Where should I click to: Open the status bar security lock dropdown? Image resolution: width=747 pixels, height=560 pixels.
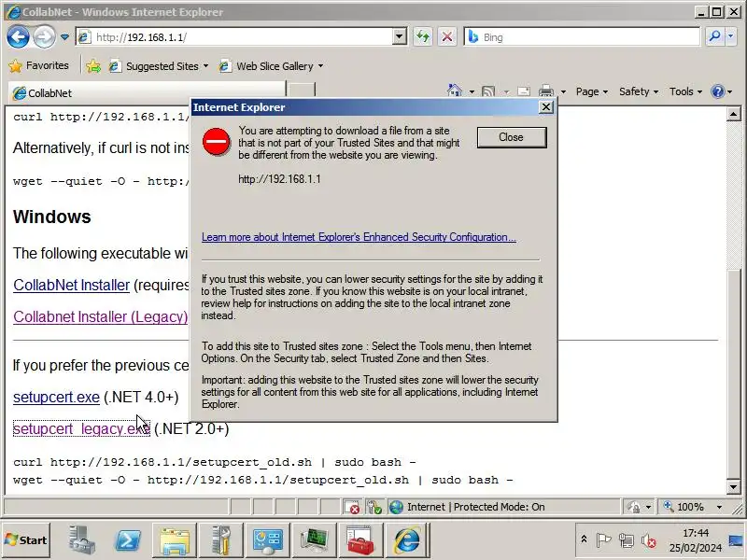tap(640, 507)
